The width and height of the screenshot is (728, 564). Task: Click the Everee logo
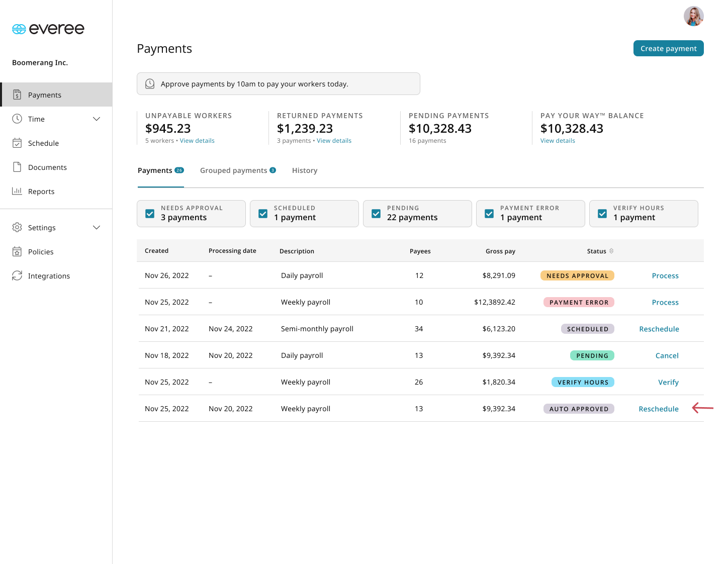click(48, 29)
